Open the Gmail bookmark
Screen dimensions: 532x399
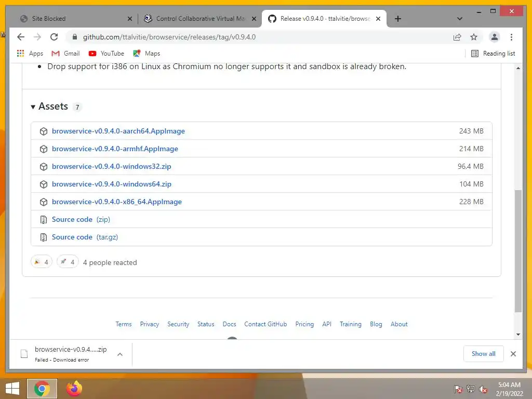click(65, 54)
